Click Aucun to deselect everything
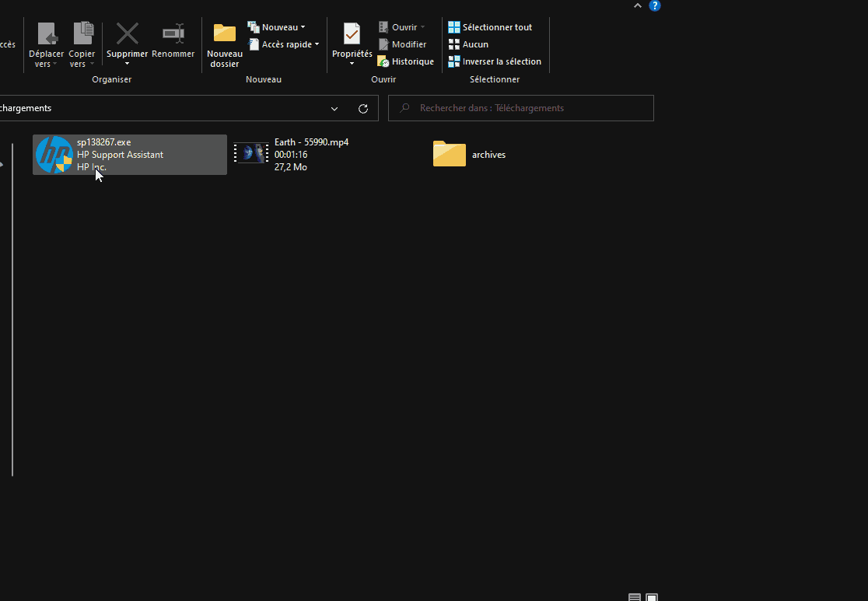The height and width of the screenshot is (601, 868). (x=468, y=44)
